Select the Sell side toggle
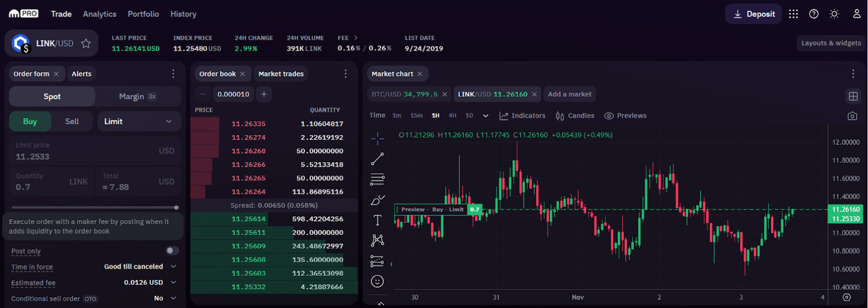The height and width of the screenshot is (308, 868). pos(72,122)
